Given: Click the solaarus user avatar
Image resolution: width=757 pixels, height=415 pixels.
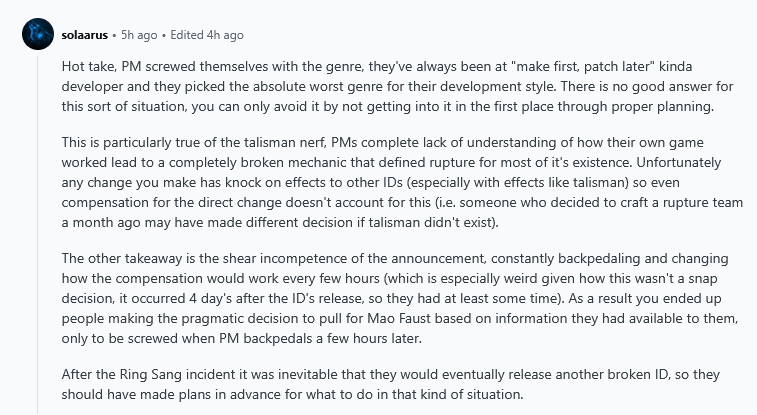Looking at the screenshot, I should [x=37, y=35].
